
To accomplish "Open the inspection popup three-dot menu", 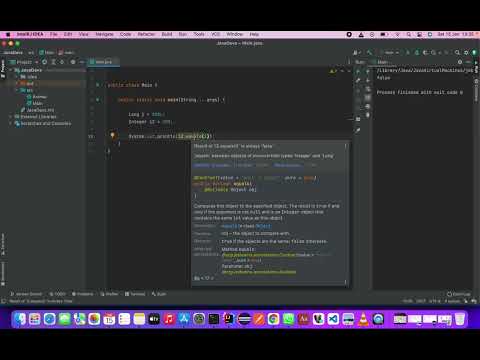I will pyautogui.click(x=345, y=146).
